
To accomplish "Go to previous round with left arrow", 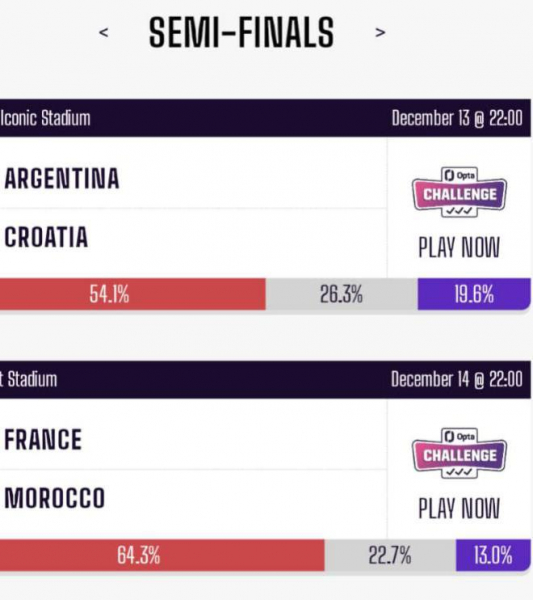I will [104, 33].
